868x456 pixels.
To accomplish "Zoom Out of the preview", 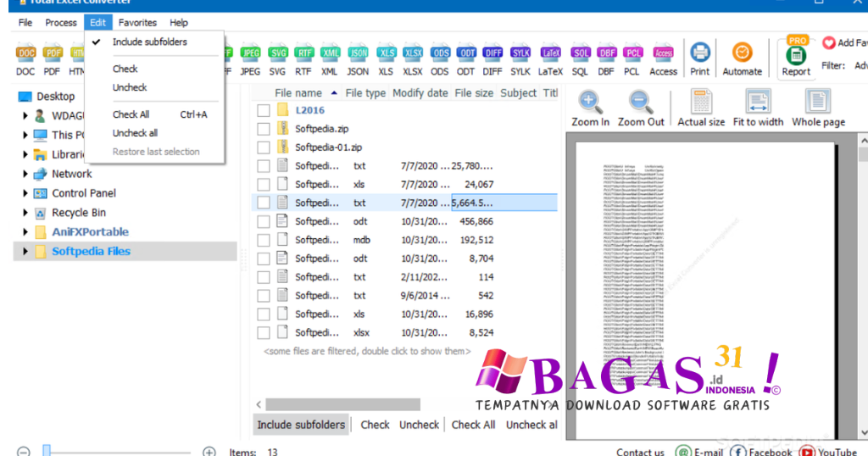I will click(641, 108).
